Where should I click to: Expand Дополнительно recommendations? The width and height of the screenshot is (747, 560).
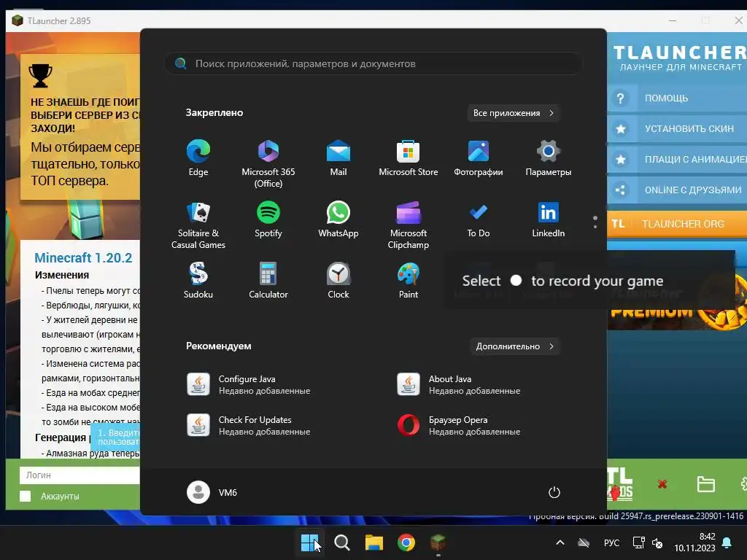[514, 346]
